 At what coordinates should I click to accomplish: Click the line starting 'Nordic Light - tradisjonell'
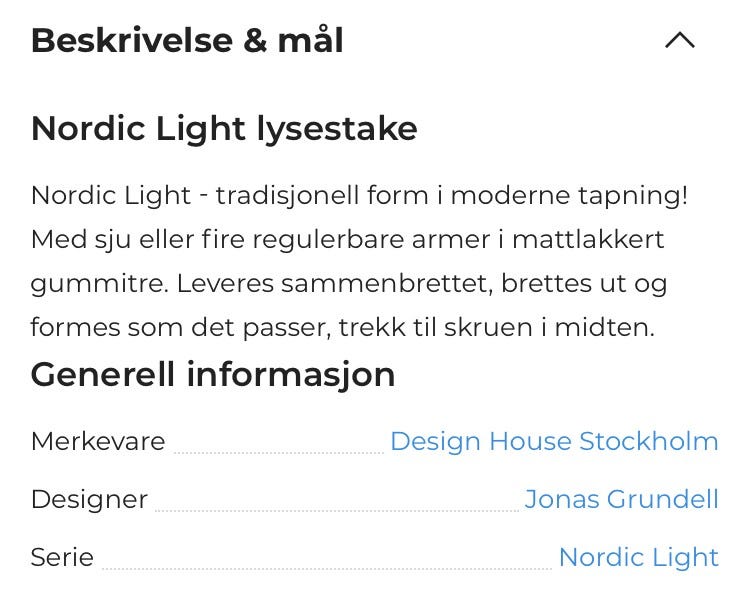pos(359,195)
